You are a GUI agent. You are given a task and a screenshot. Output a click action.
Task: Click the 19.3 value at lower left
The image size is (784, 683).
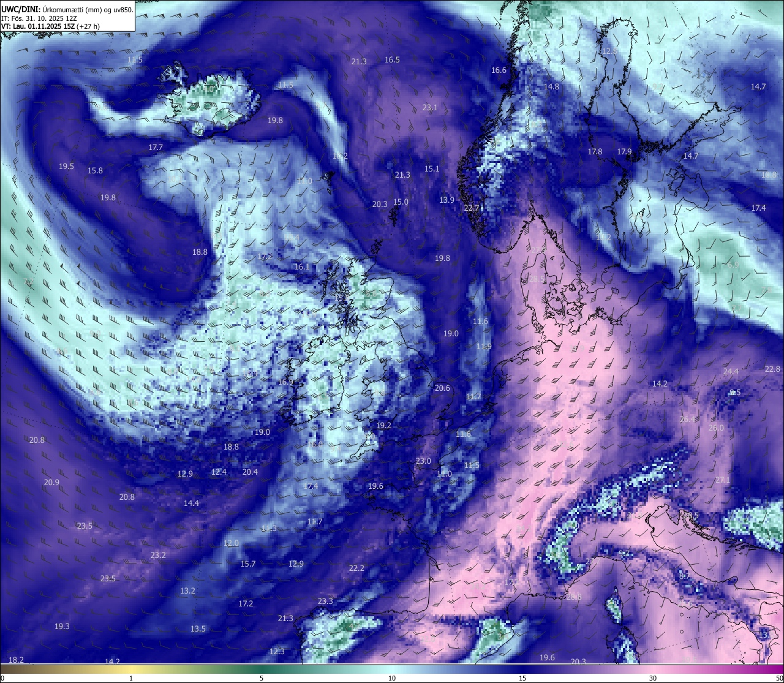(62, 626)
